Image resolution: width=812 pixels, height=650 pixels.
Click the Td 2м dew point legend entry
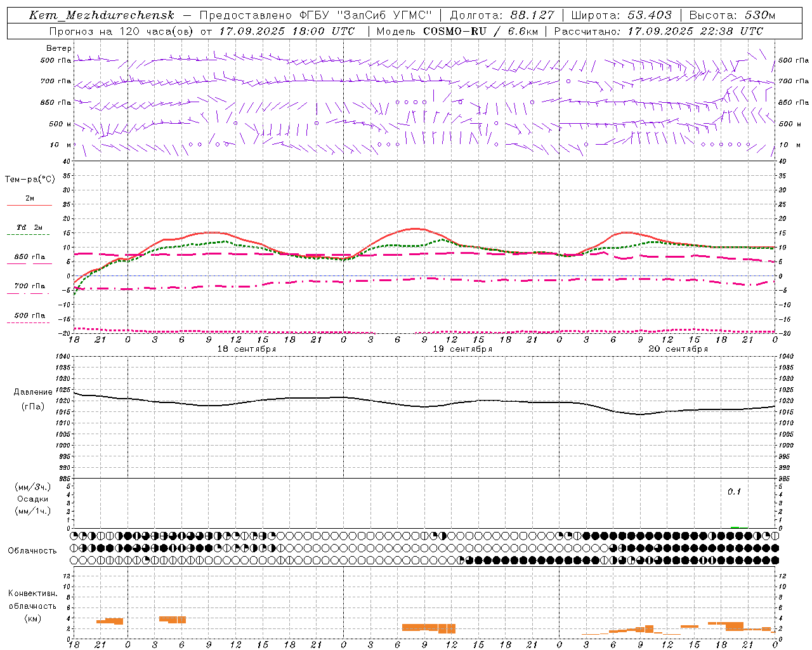(30, 227)
